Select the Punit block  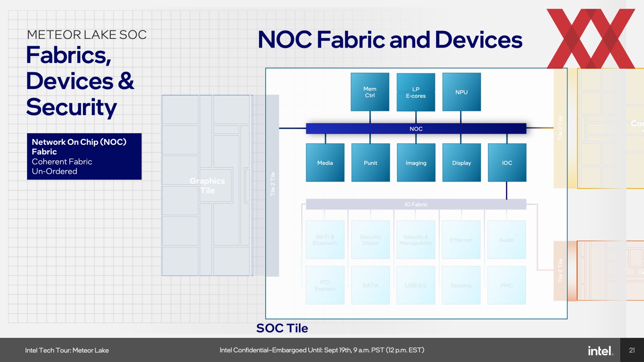click(371, 163)
